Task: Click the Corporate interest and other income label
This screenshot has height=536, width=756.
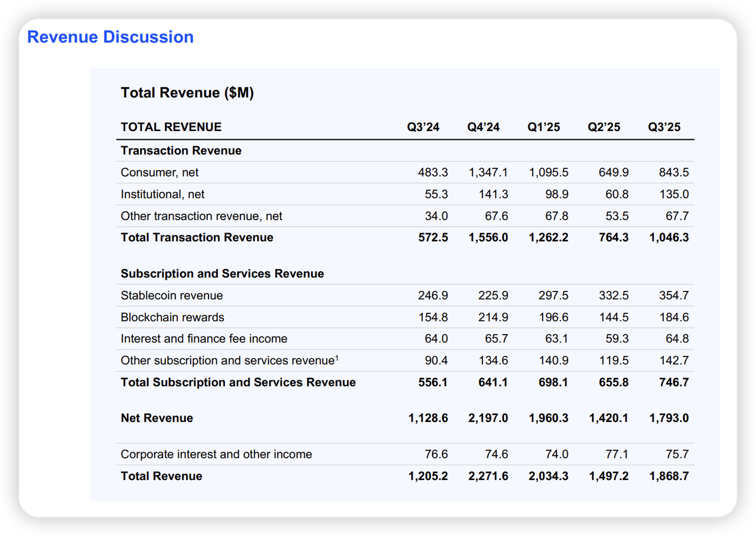Action: (x=216, y=454)
